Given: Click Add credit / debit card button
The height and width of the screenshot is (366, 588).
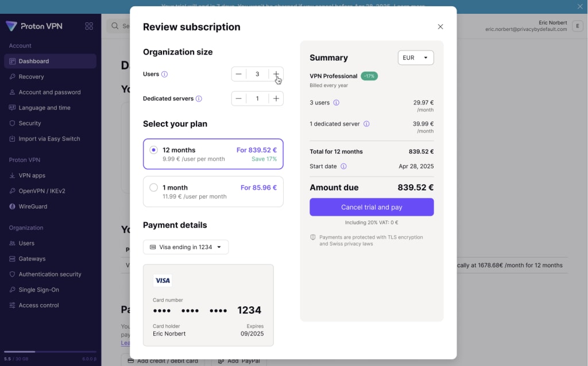Looking at the screenshot, I should [x=163, y=360].
